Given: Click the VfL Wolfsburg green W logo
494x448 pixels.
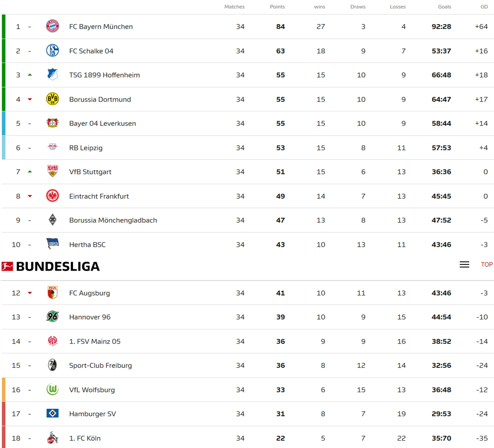Looking at the screenshot, I should pyautogui.click(x=52, y=390).
